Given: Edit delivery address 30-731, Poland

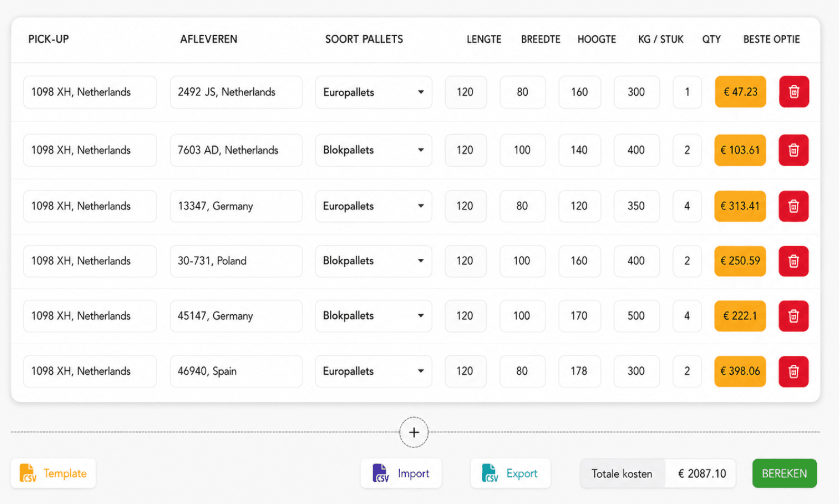Looking at the screenshot, I should coord(236,261).
